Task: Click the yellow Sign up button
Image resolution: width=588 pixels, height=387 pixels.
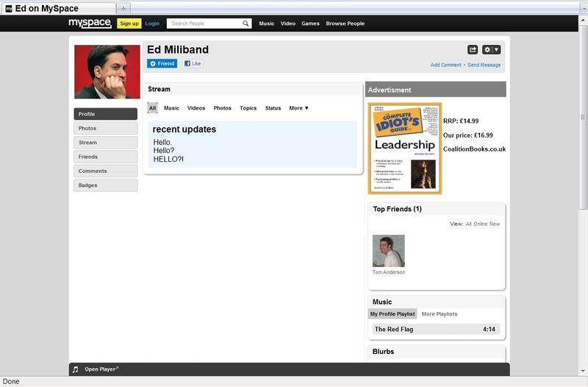Action: (x=129, y=24)
